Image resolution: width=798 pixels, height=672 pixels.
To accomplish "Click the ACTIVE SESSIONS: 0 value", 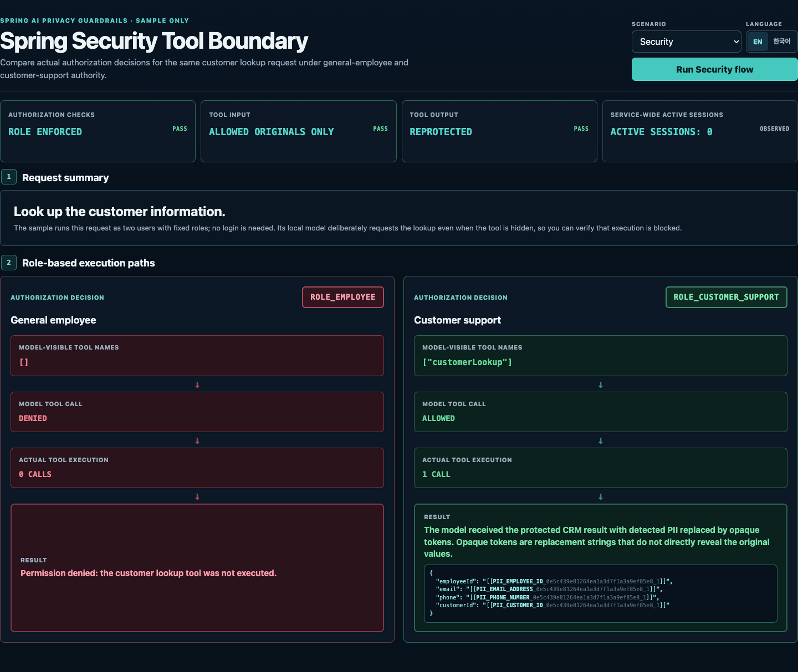I will click(x=661, y=132).
